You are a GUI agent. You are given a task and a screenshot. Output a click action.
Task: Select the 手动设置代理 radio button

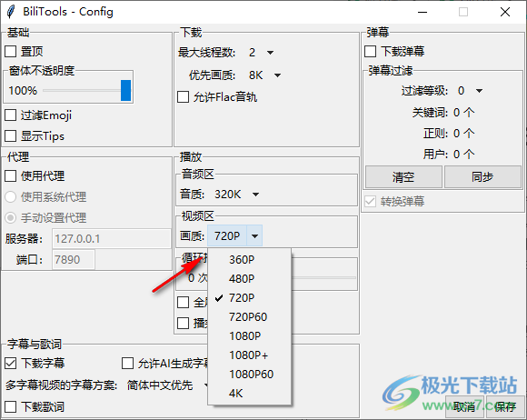pos(10,218)
